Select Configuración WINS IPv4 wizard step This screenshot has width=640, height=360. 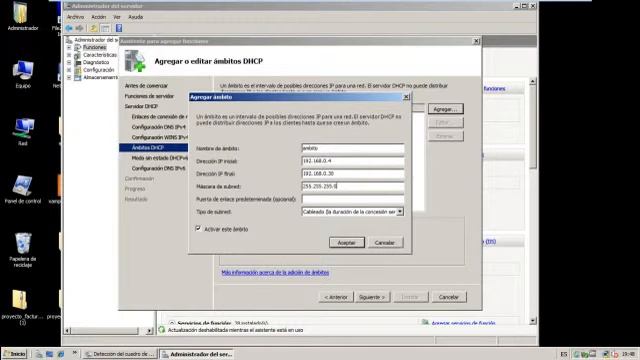pos(160,137)
